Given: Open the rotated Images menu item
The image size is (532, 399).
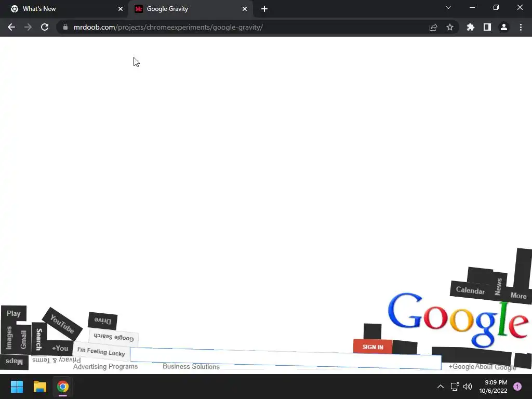Looking at the screenshot, I should pyautogui.click(x=9, y=337).
